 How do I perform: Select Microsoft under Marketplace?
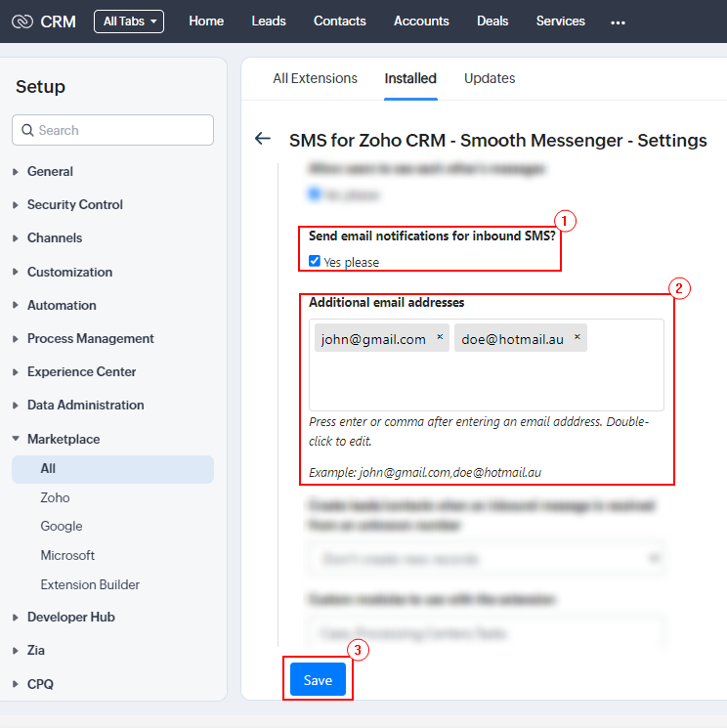click(x=67, y=555)
